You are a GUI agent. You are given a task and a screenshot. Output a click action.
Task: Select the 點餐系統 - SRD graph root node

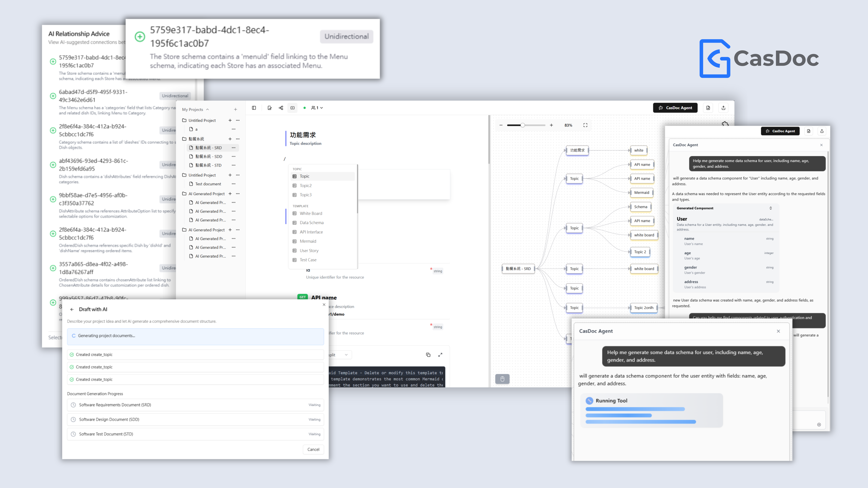pos(518,269)
